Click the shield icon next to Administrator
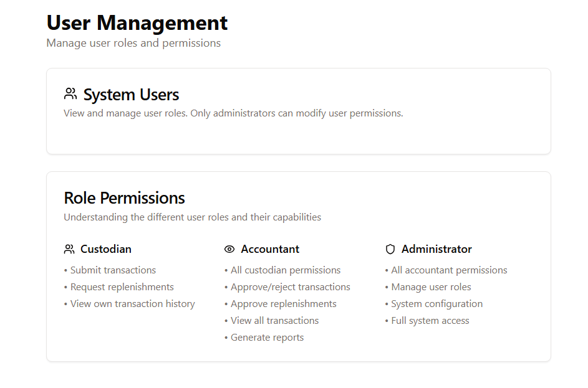588x388 pixels. point(390,249)
